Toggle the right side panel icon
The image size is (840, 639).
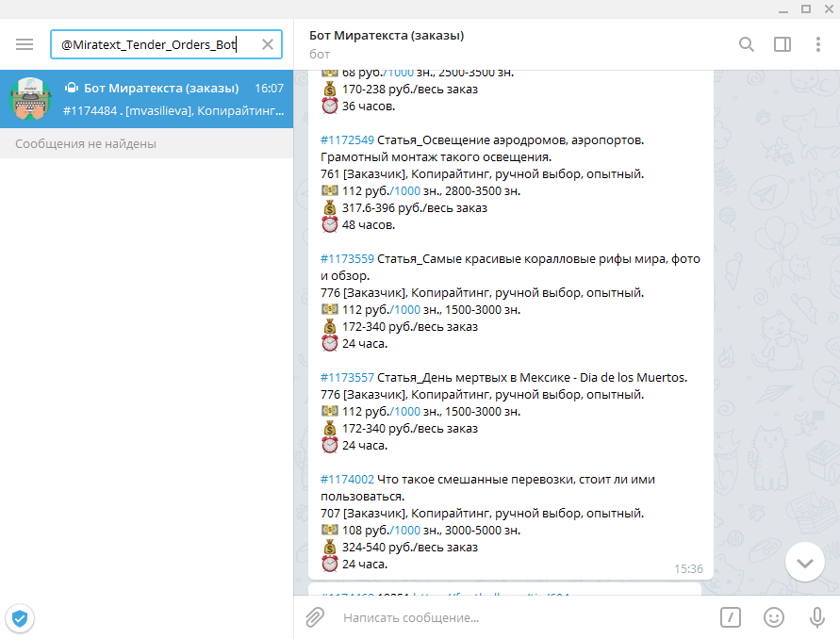click(x=782, y=44)
